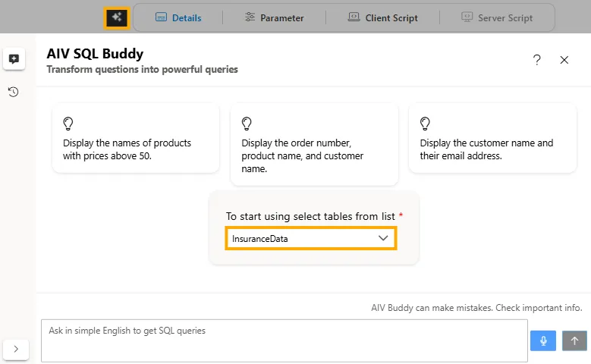Click lightbulb icon on customer email suggestion

click(425, 123)
